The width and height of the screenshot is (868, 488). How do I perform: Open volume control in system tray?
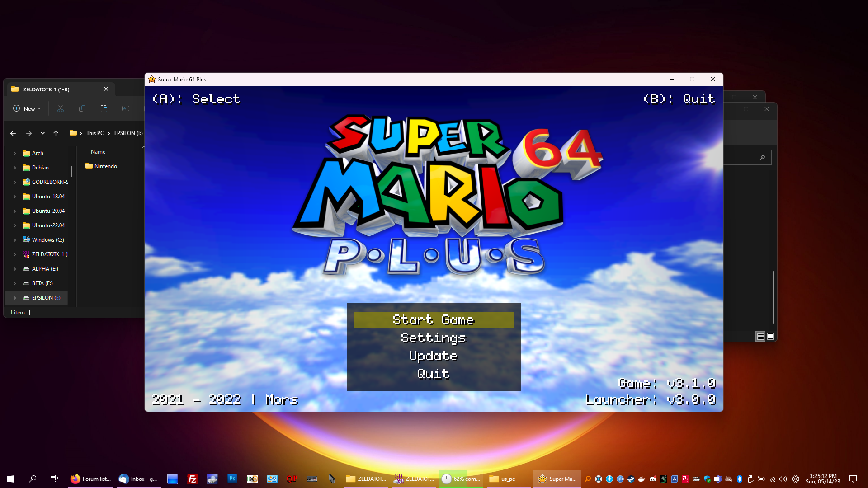[783, 479]
